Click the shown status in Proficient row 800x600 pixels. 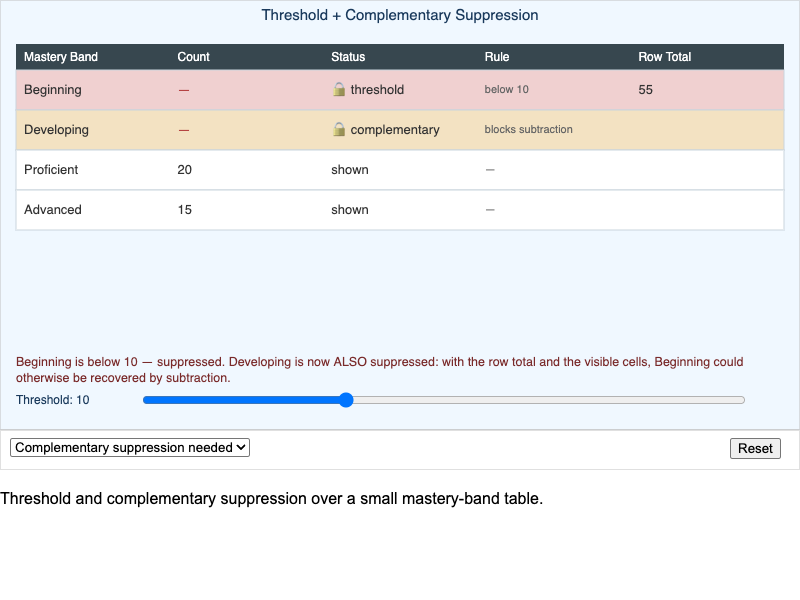point(349,169)
